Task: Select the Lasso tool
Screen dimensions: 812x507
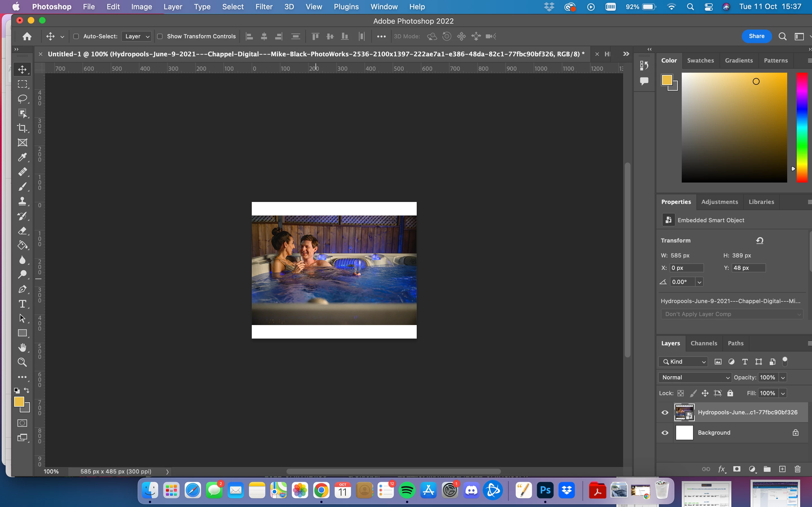Action: point(23,99)
